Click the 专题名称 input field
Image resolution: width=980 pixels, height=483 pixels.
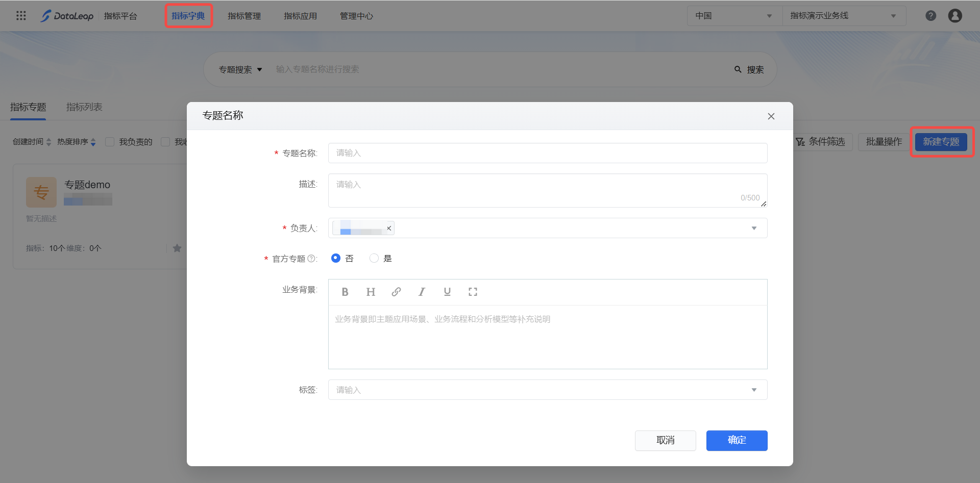547,153
